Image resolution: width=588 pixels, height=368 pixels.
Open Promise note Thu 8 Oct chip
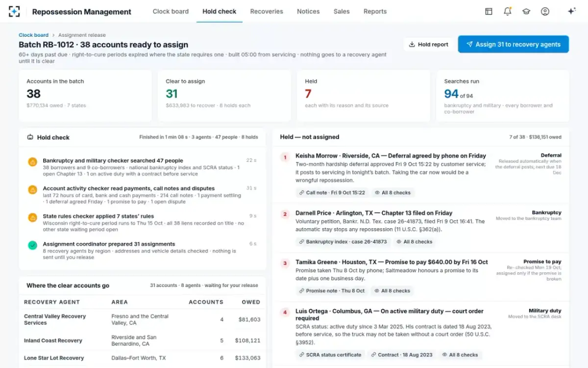click(332, 291)
